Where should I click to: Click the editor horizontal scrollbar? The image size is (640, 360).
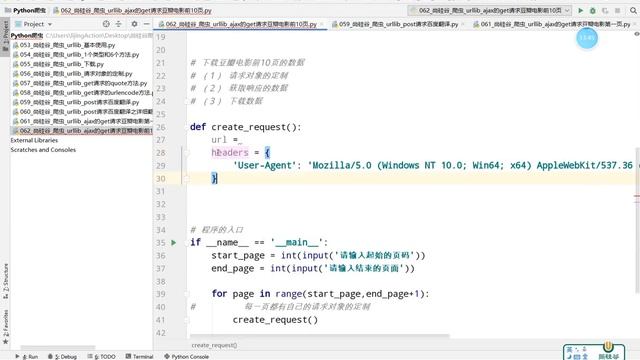320,336
